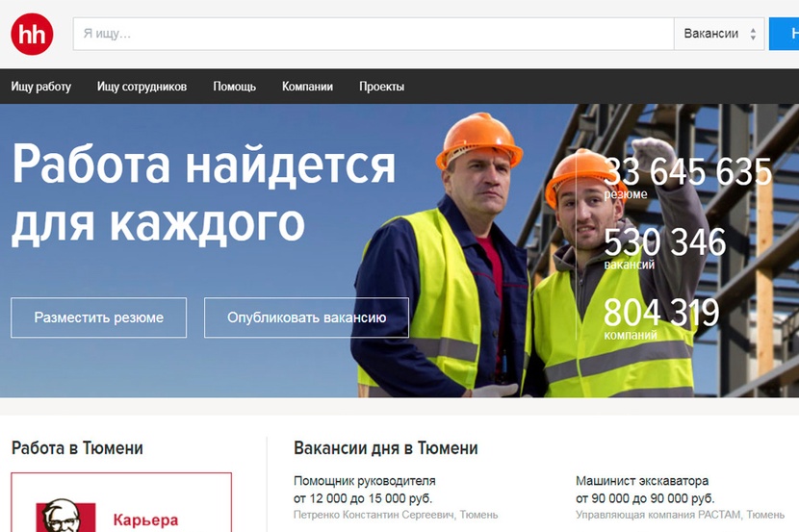Click the 'Работа найдется для каждого' headline
This screenshot has height=532, width=799.
coord(203,193)
